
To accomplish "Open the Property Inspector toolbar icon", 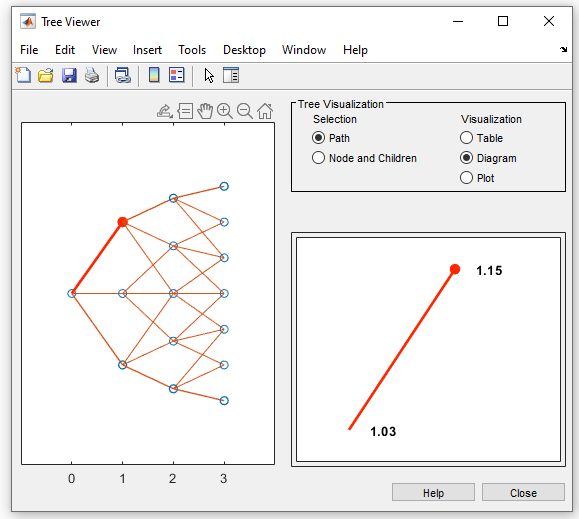I will click(231, 75).
